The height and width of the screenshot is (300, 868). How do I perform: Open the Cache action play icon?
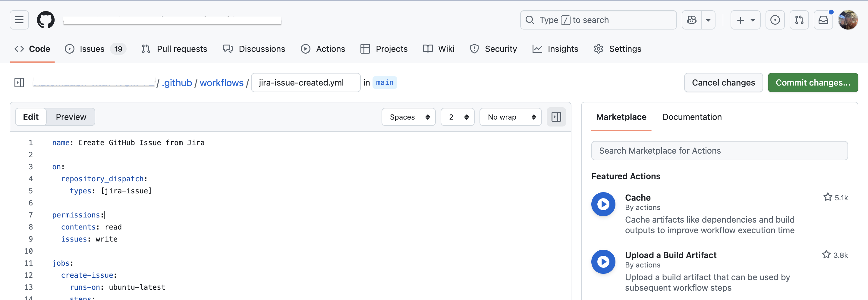tap(603, 204)
